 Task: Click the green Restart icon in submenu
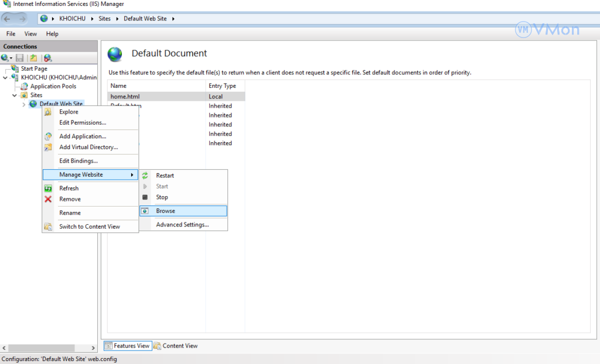coord(145,176)
